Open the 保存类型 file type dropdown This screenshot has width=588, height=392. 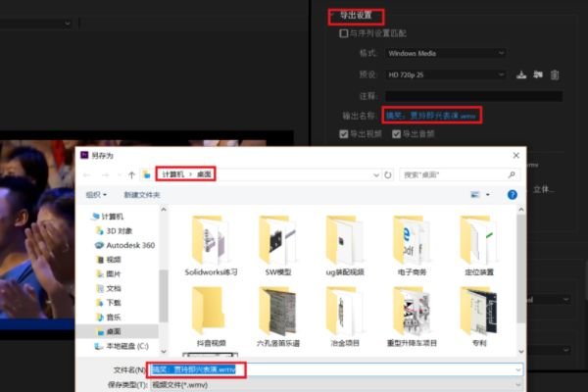[336, 385]
